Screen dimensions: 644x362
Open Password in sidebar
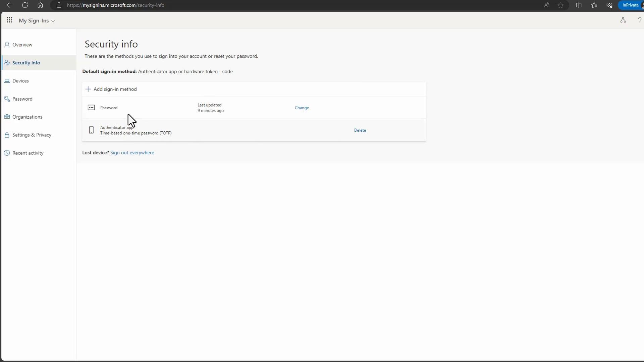(39, 99)
